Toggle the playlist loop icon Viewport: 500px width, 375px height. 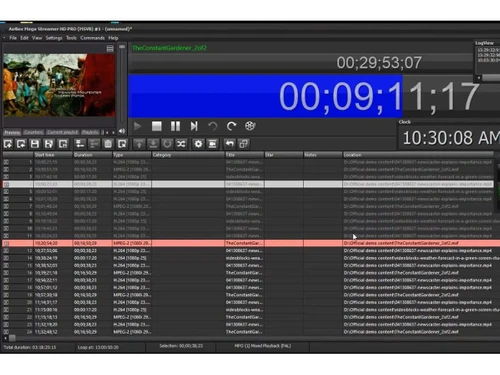tap(167, 144)
